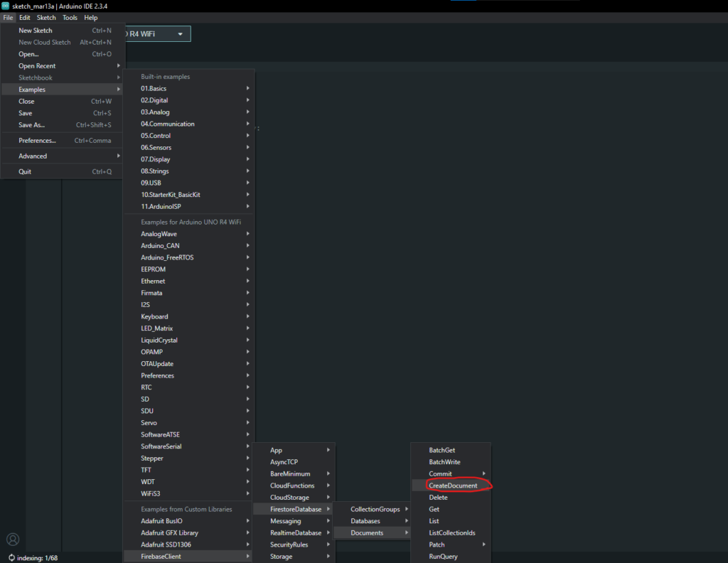Expand Adafruit BusIO library examples
The width and height of the screenshot is (728, 563).
189,521
